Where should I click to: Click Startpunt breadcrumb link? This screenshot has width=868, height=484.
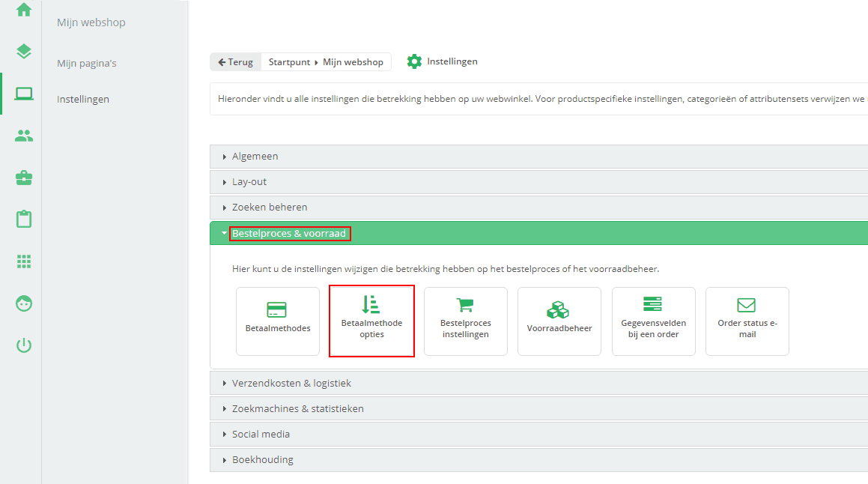click(x=289, y=62)
